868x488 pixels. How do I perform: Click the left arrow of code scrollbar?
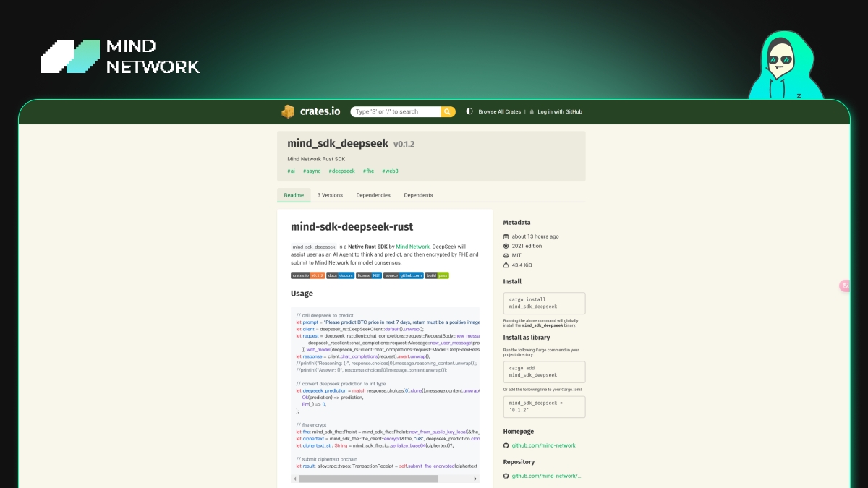(294, 479)
